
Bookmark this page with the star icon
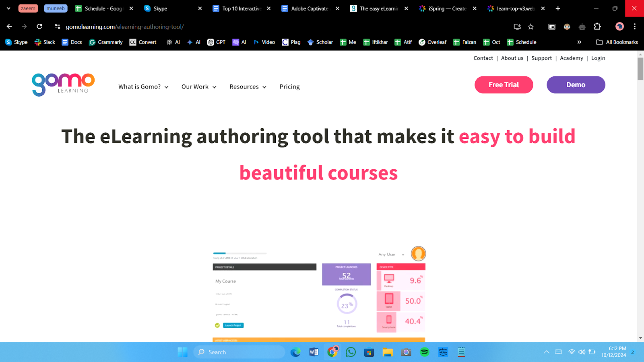tap(531, 27)
